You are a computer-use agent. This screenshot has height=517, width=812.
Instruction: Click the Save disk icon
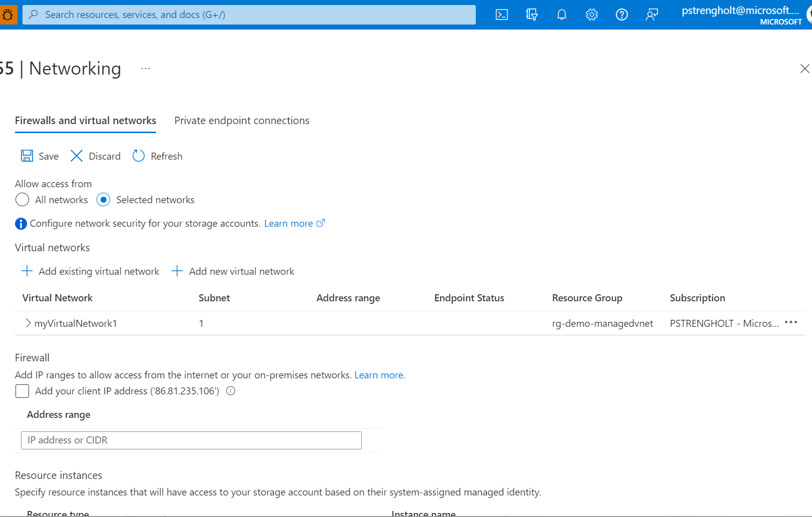pyautogui.click(x=27, y=156)
